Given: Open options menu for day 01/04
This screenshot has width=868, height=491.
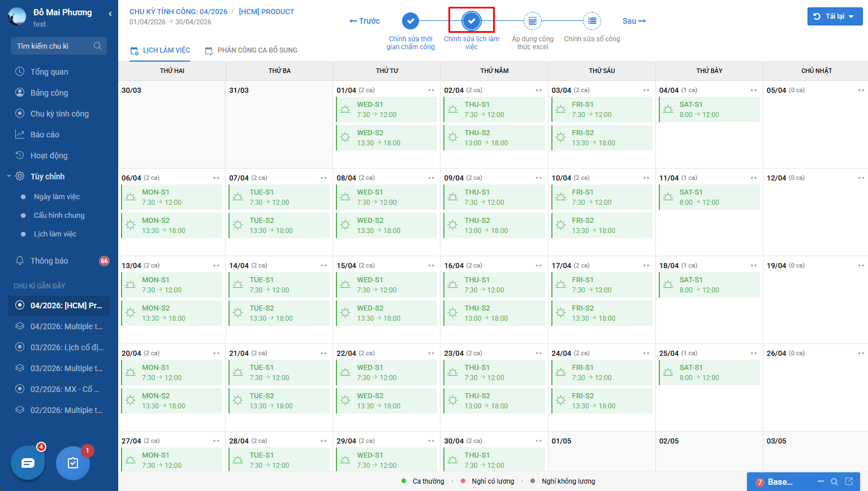Looking at the screenshot, I should click(x=431, y=91).
